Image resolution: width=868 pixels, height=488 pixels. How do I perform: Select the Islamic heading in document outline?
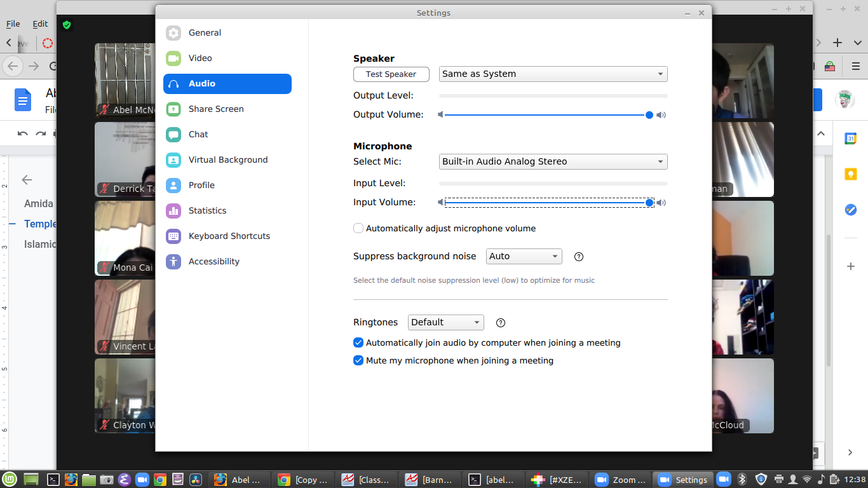(40, 244)
